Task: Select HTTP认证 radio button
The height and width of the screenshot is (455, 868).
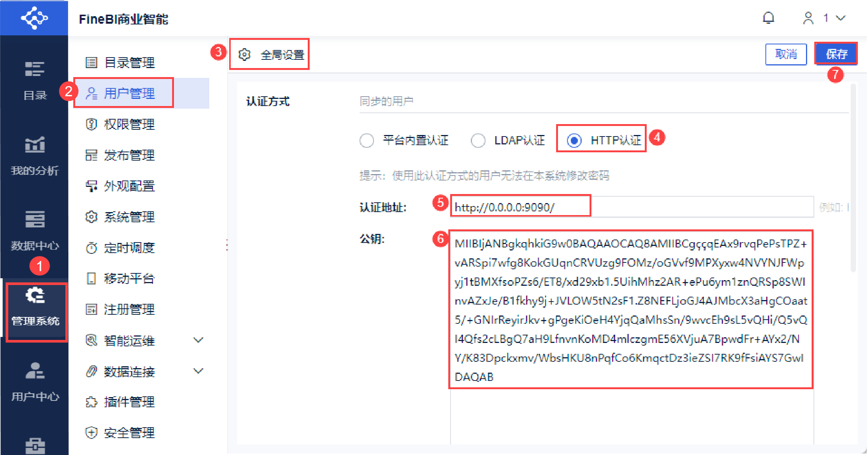Action: coord(574,141)
